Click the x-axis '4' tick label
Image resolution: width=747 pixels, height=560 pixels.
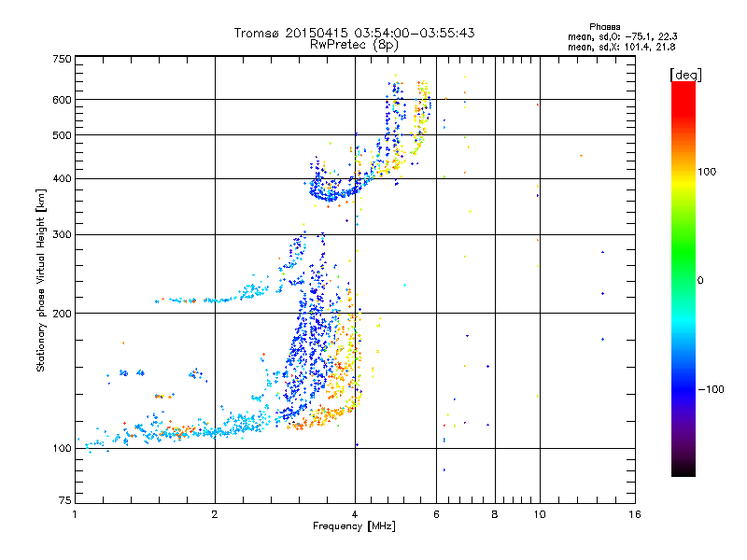tap(355, 514)
